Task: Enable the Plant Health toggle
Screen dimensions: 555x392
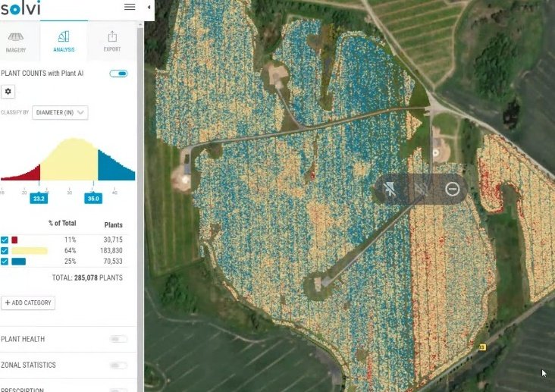Action: 118,339
